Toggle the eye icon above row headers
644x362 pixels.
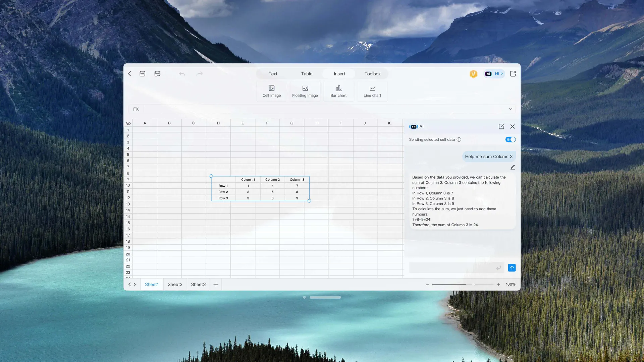click(128, 123)
